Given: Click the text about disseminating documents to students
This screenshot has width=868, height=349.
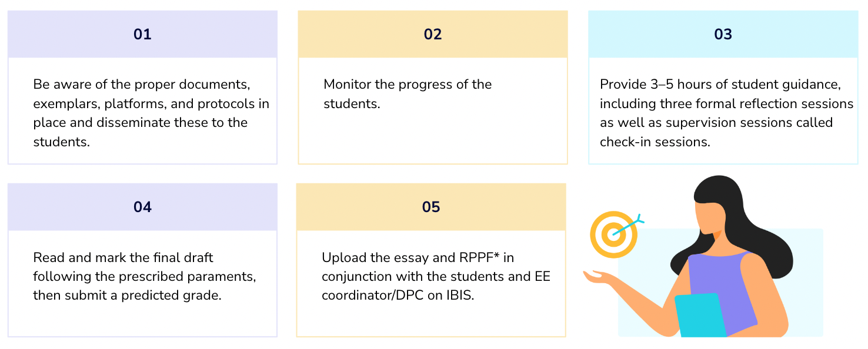Looking at the screenshot, I should click(x=151, y=113).
